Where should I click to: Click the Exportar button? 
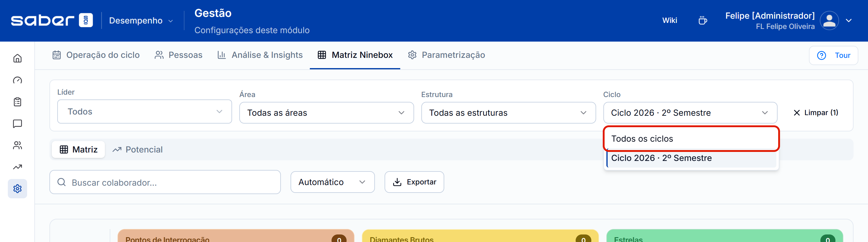point(414,182)
